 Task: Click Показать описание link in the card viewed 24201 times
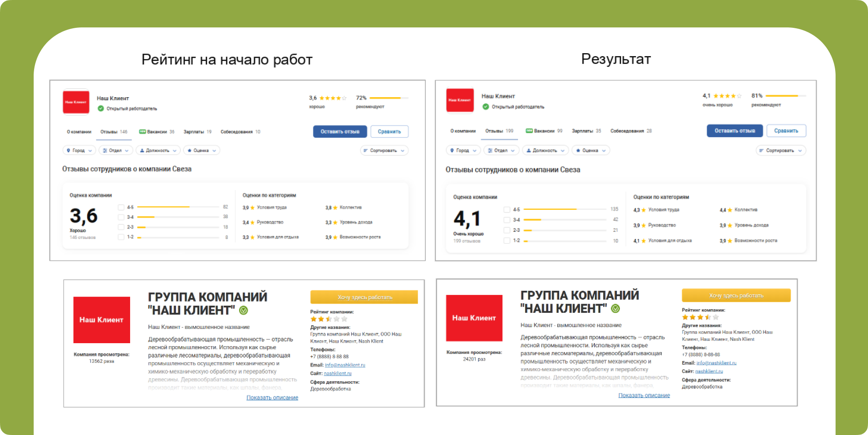tap(644, 396)
